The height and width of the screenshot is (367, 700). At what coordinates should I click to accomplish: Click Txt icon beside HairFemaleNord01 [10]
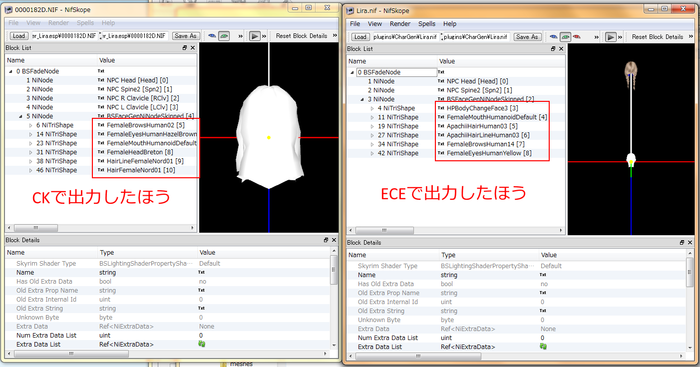point(101,170)
